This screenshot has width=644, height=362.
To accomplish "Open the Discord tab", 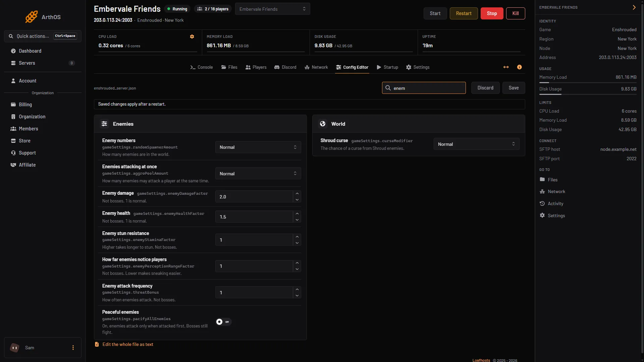I will click(285, 67).
